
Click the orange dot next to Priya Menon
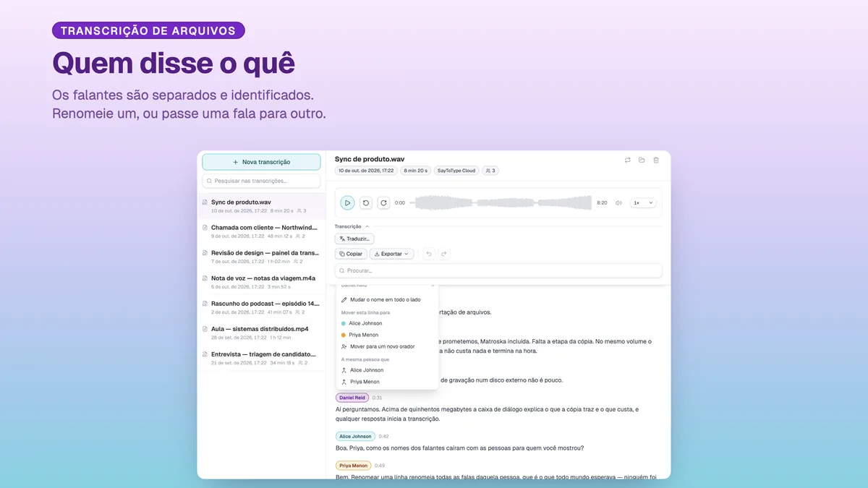(x=344, y=335)
